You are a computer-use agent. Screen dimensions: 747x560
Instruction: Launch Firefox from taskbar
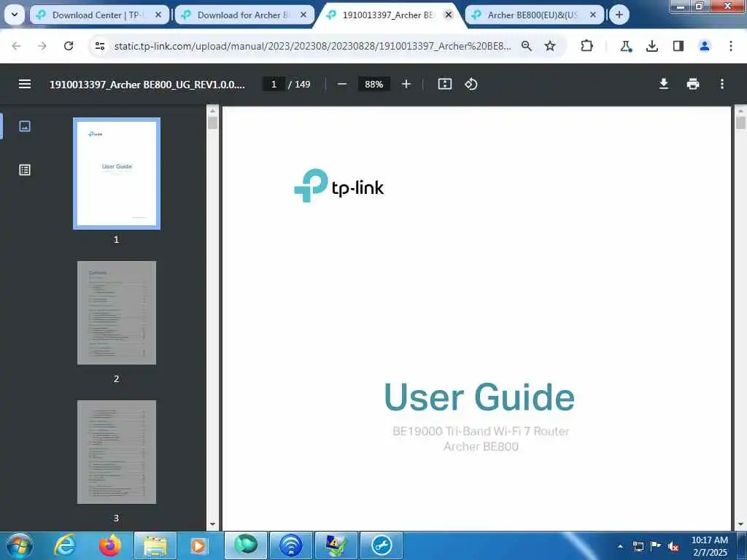click(110, 545)
